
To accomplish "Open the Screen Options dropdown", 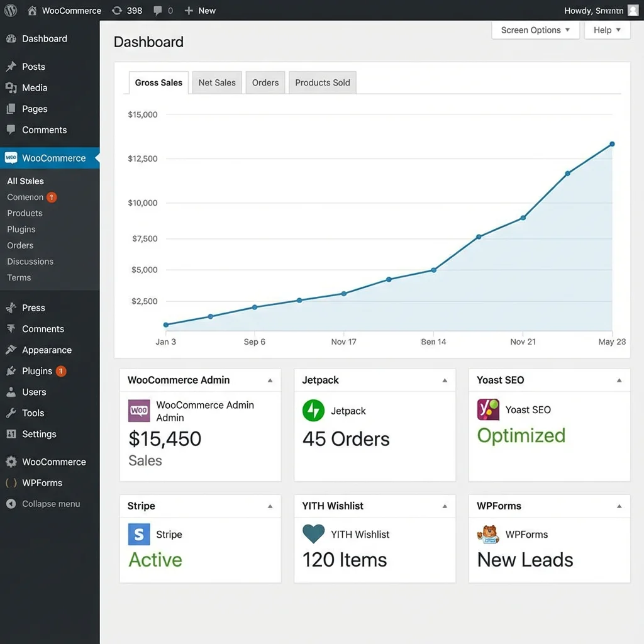I will [535, 30].
